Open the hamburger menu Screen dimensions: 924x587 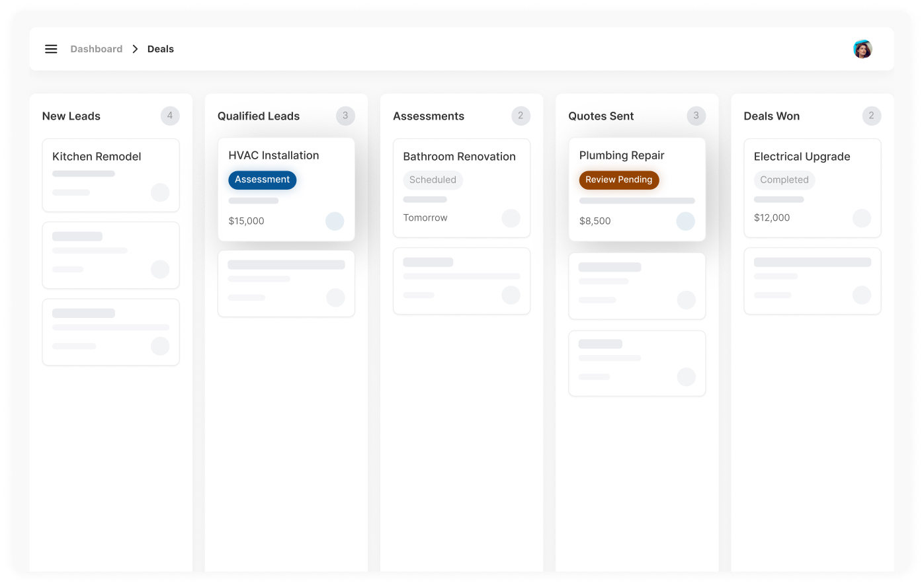coord(51,49)
